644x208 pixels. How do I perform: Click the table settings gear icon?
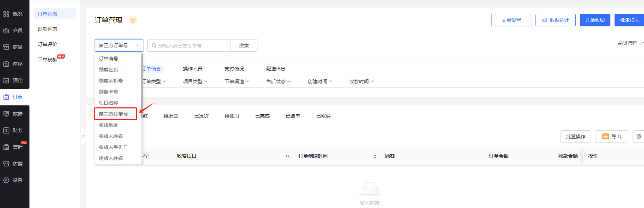tap(638, 137)
